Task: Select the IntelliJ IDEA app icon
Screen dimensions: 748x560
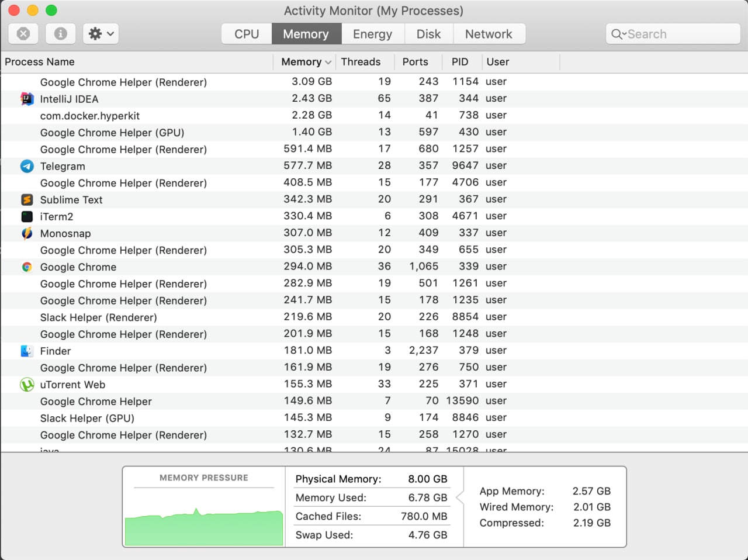Action: click(x=27, y=99)
